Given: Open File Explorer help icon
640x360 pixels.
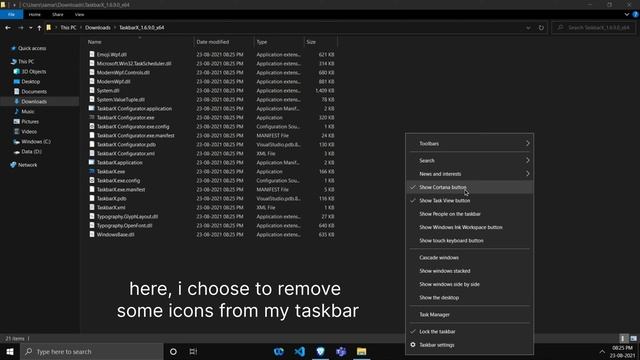Looking at the screenshot, I should [x=635, y=14].
